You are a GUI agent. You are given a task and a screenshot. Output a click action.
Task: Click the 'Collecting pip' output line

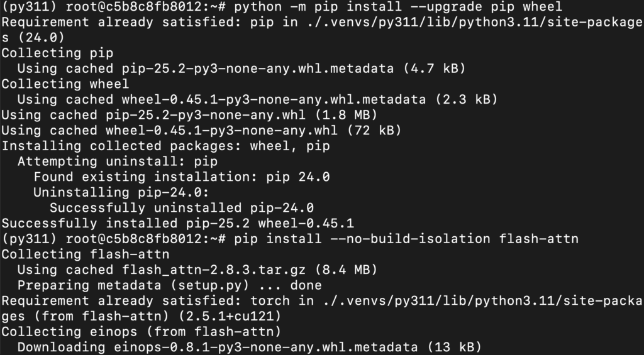(x=42, y=53)
